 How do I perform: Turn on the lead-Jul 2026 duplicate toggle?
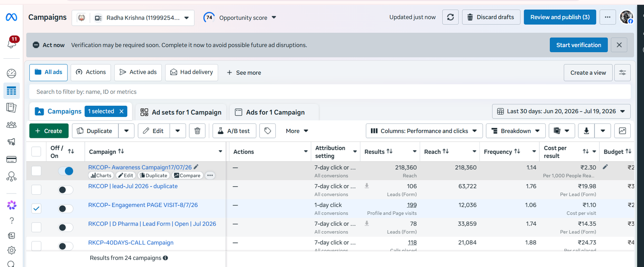tap(66, 190)
